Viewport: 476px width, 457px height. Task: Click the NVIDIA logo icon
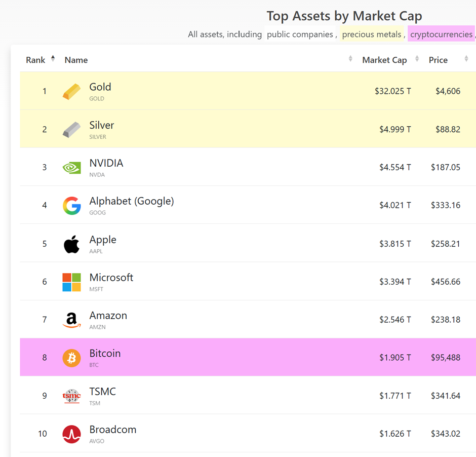[x=71, y=168]
